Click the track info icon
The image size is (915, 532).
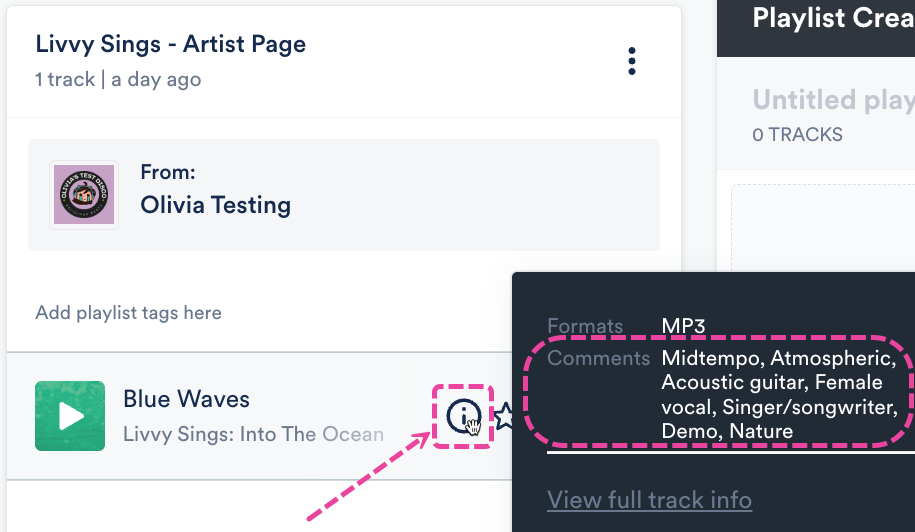pyautogui.click(x=463, y=416)
